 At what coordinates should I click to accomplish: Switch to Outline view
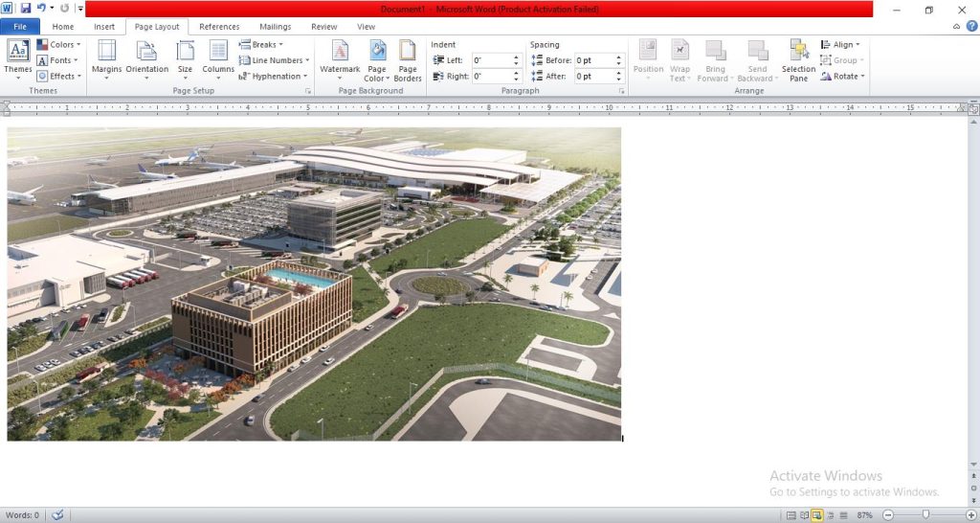click(x=830, y=515)
